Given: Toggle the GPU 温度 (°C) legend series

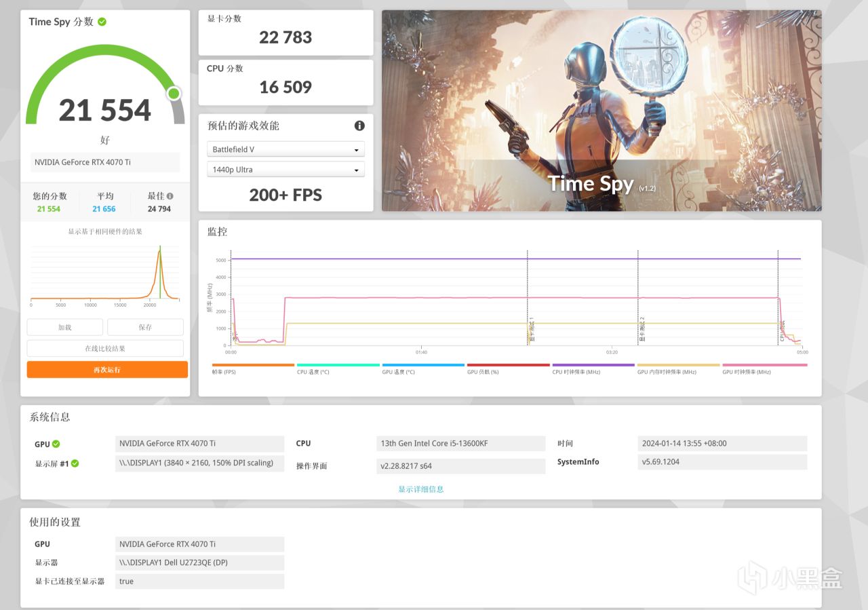Looking at the screenshot, I should [x=423, y=368].
